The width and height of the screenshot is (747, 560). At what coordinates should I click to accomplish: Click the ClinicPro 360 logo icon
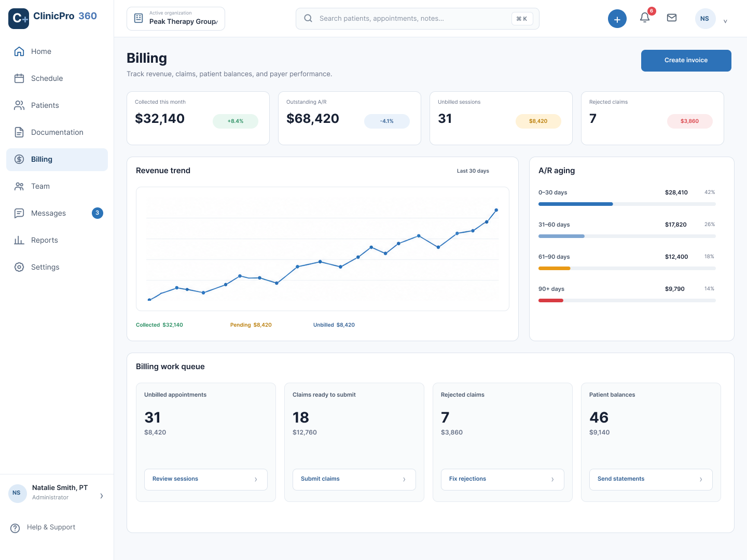pos(19,19)
